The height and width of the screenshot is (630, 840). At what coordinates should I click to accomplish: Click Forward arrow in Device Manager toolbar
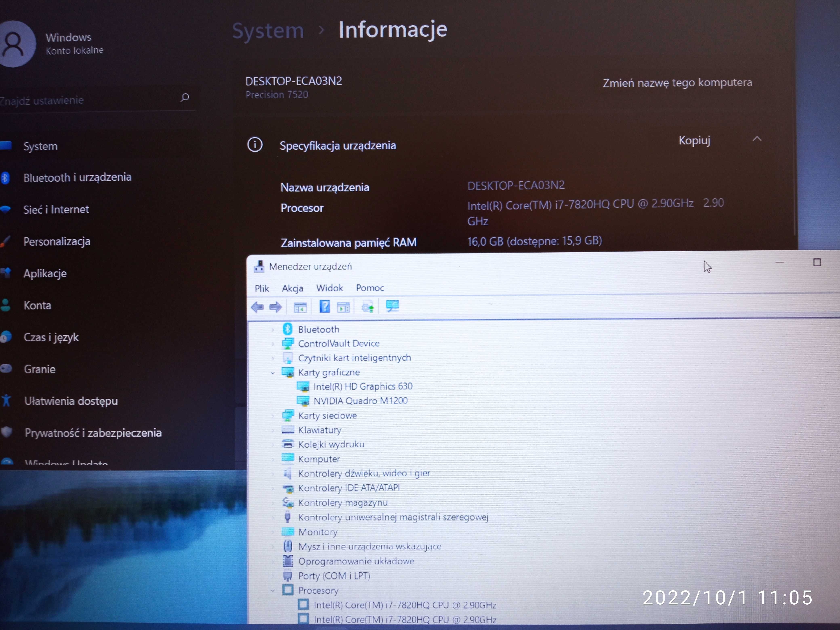[275, 307]
